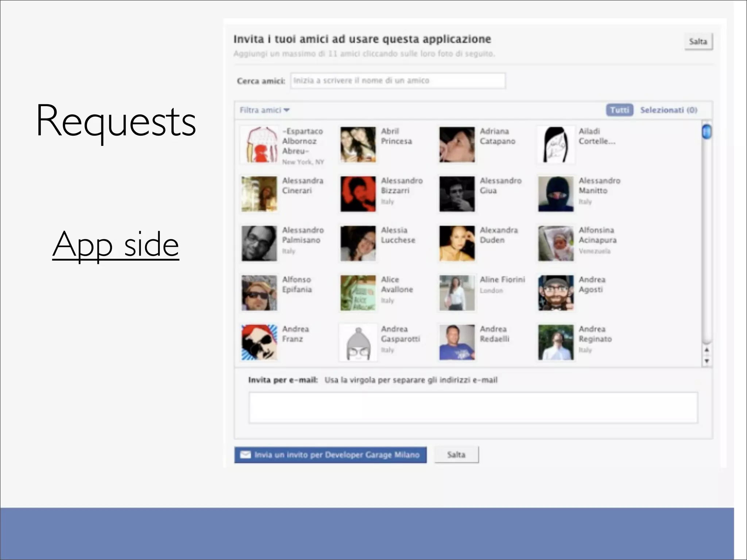Click the scrollbar down arrow

(x=707, y=361)
